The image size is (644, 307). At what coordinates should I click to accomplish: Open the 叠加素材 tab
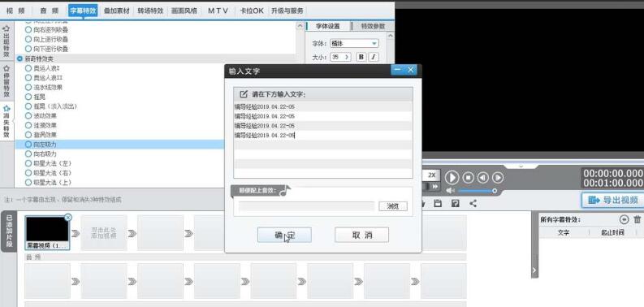[117, 11]
